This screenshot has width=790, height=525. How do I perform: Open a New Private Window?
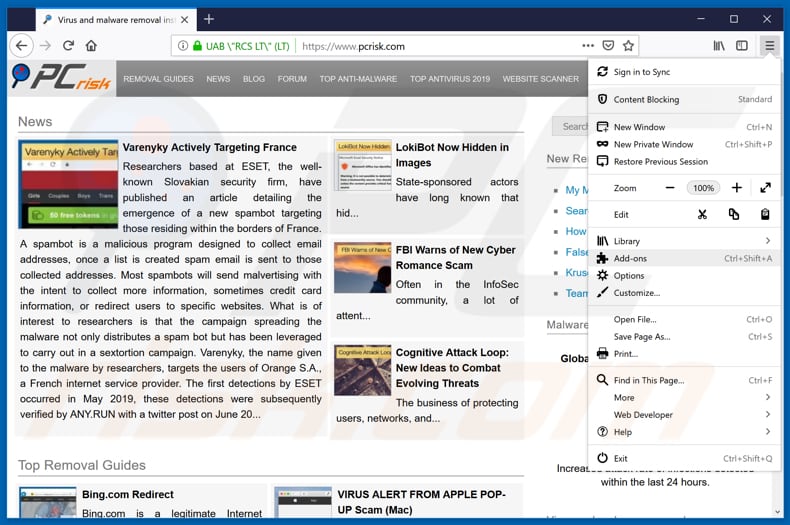point(684,144)
